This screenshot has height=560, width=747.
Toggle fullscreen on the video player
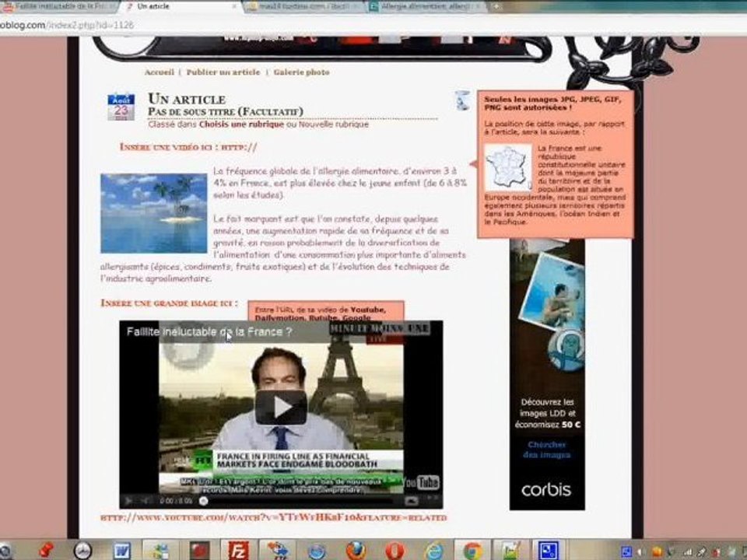click(433, 499)
